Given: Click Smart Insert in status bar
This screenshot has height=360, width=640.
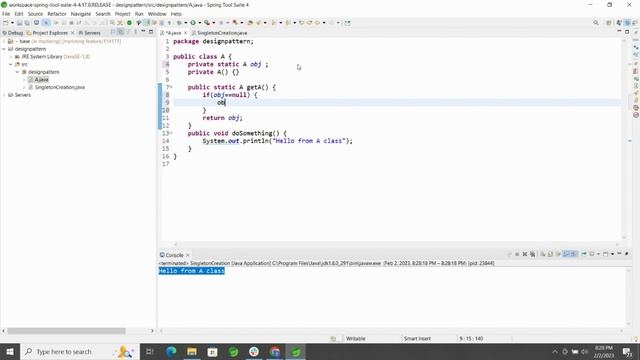Looking at the screenshot, I should pos(417,338).
